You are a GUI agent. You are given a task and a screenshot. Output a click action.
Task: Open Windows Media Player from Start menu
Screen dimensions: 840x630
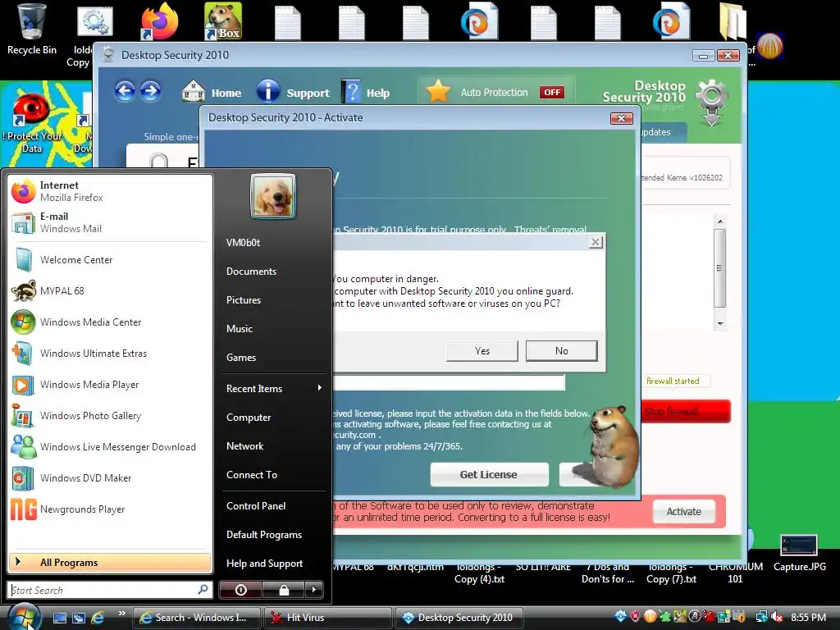[109, 385]
